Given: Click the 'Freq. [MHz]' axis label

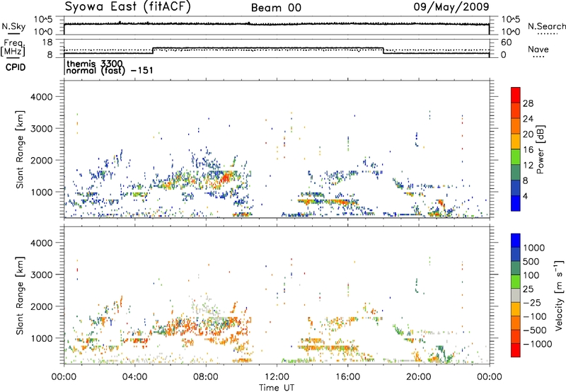Looking at the screenshot, I should click(13, 47).
